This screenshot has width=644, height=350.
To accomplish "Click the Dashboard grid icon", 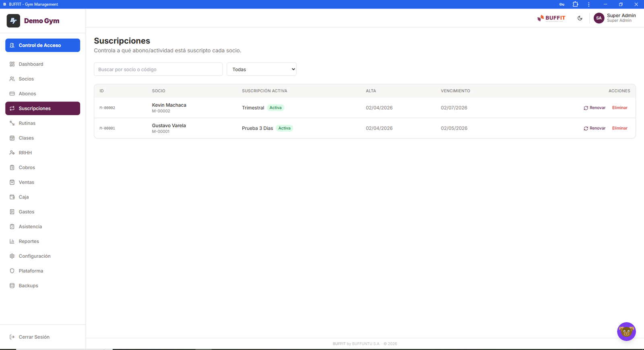I will point(12,64).
